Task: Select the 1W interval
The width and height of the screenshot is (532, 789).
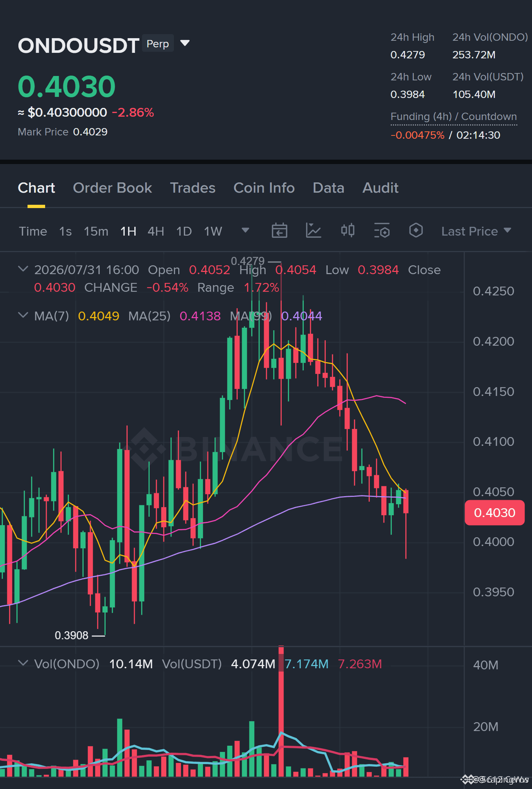Action: click(213, 231)
